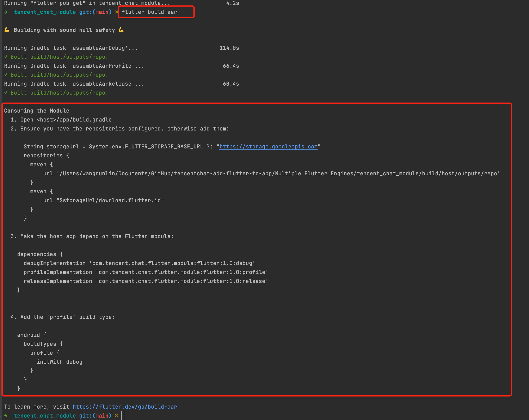The width and height of the screenshot is (529, 420).
Task: Click the green arrow on the bottom prompt
Action: coord(6,416)
